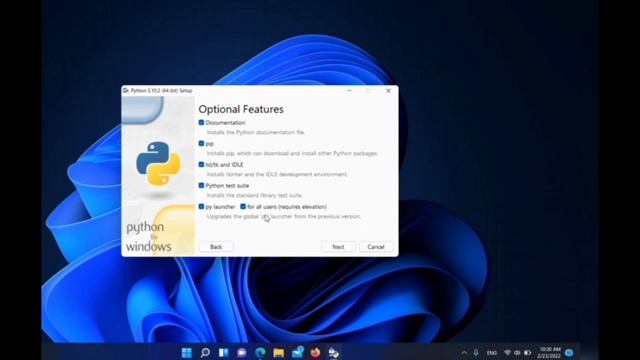Go Back in Python setup
Image resolution: width=640 pixels, height=360 pixels.
216,247
